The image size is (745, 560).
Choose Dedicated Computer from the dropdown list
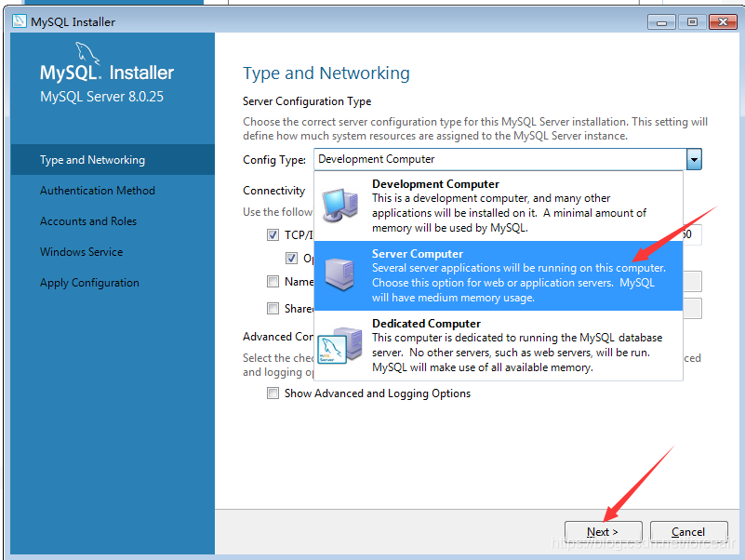[499, 346]
